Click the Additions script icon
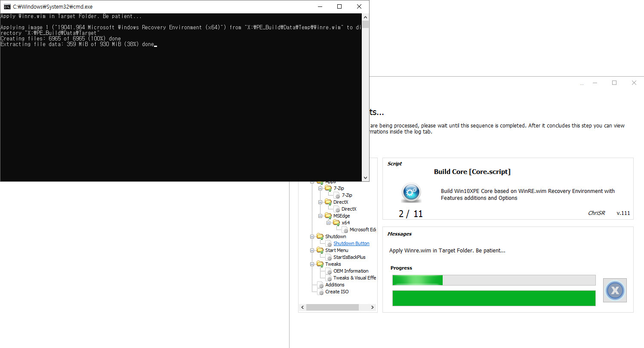The width and height of the screenshot is (644, 348). (320, 285)
